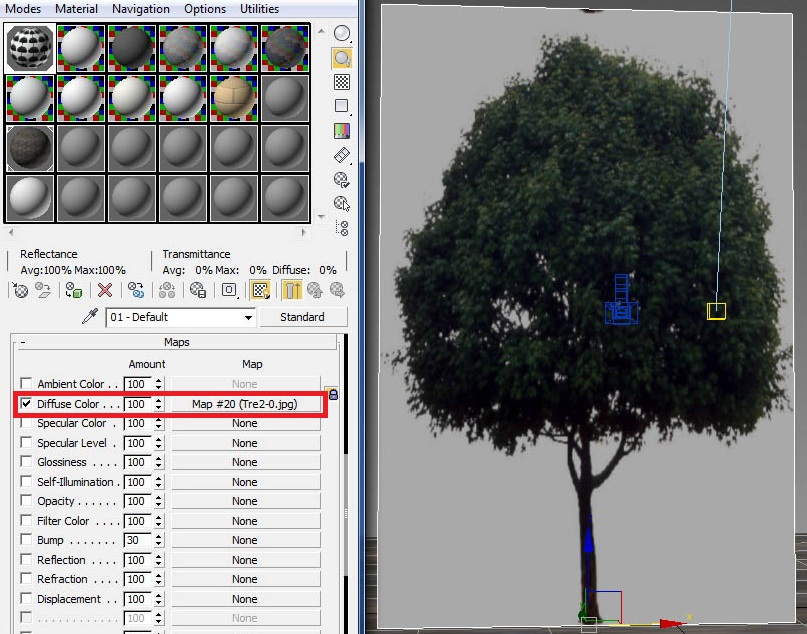Click Assign Material to Selection icon

tap(74, 291)
